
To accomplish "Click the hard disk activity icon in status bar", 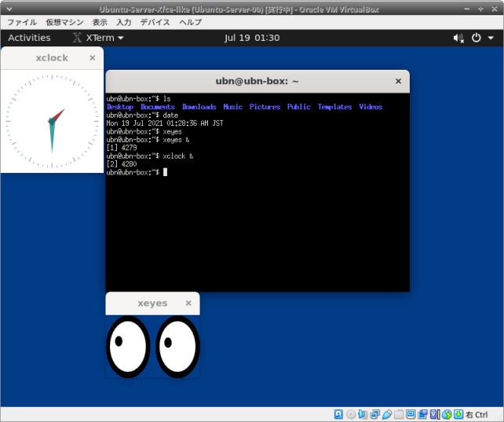I will tap(338, 414).
